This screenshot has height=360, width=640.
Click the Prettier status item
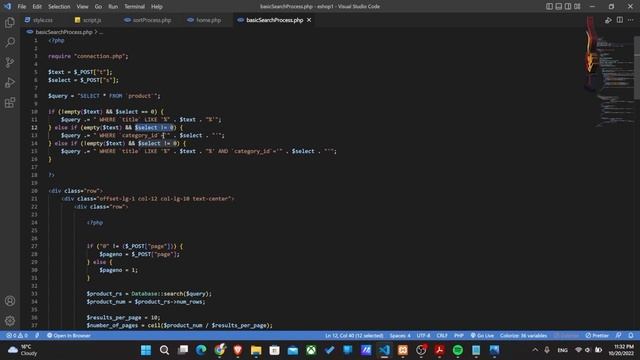pos(597,336)
